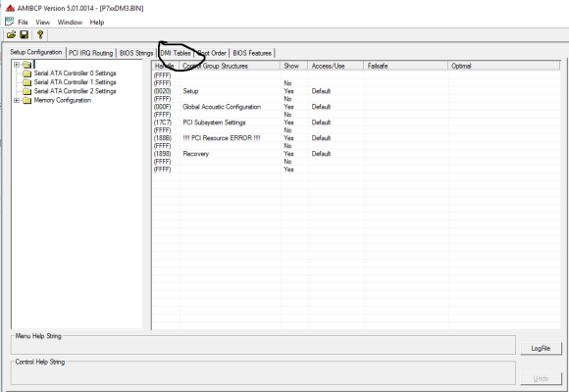Select the Global Acoustic Configuration row
569x392 pixels.
[355, 107]
